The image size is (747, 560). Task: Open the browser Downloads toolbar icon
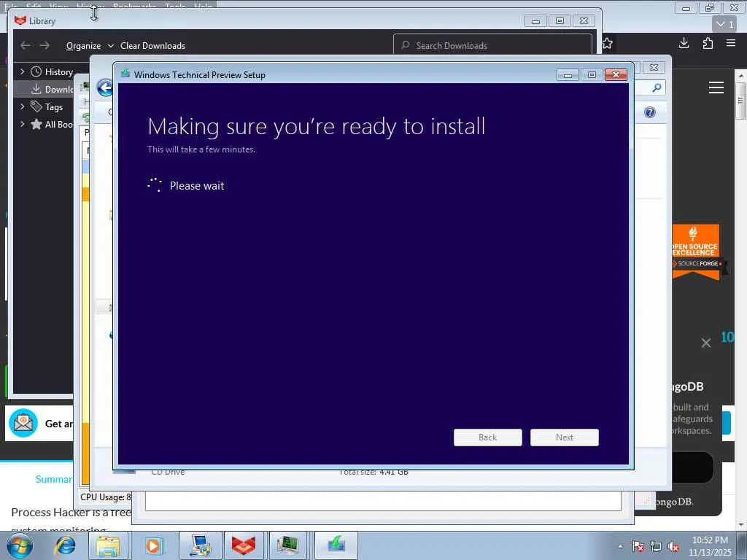coord(684,43)
